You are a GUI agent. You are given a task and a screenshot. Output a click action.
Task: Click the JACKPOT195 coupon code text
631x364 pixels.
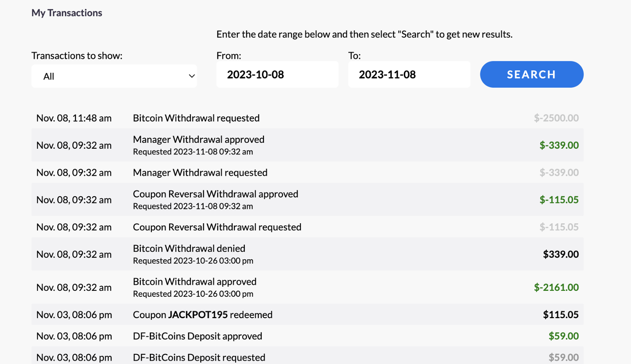198,315
